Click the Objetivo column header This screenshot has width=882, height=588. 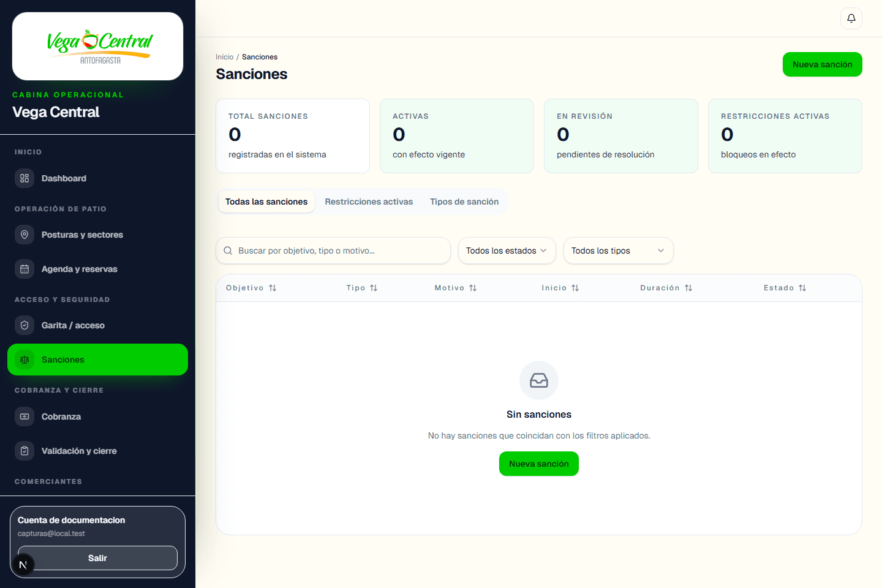251,288
